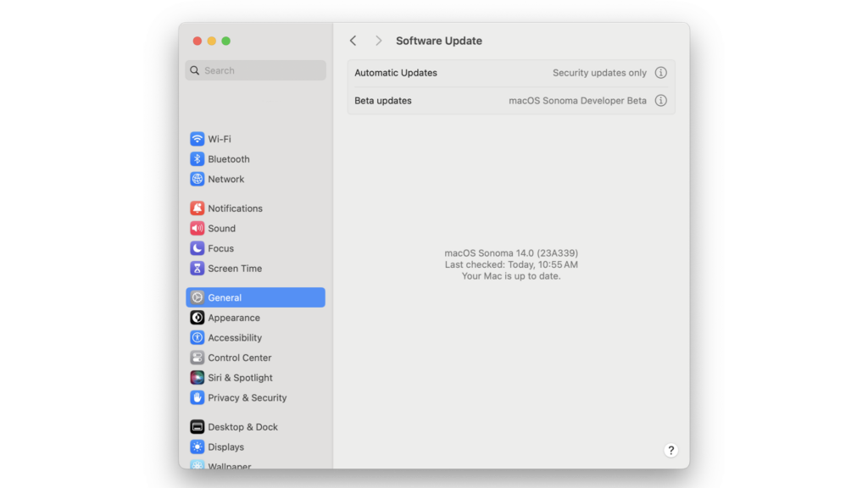Select Bluetooth label in the sidebar
868x488 pixels.
(x=229, y=158)
